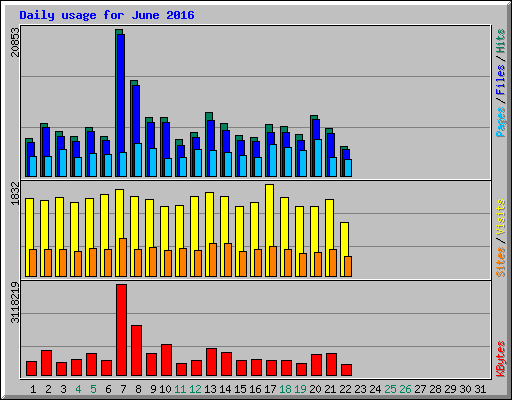The width and height of the screenshot is (512, 400).
Task: Select the yellow Visits bar for day 1
Action: (29, 224)
